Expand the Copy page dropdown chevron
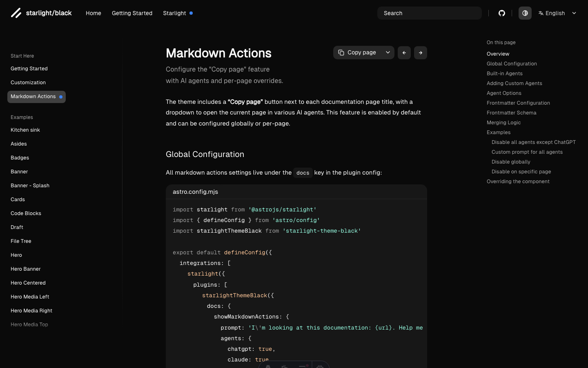Image resolution: width=588 pixels, height=368 pixels. [388, 52]
